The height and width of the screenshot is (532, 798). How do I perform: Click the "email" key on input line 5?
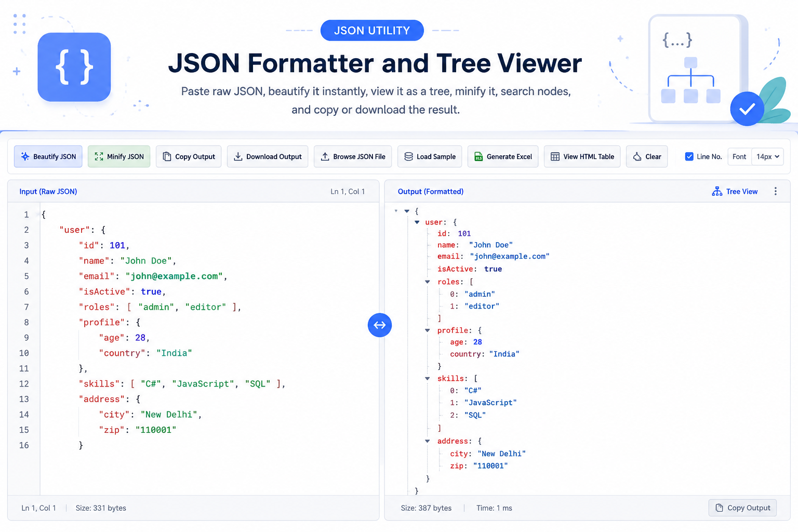[x=97, y=276]
